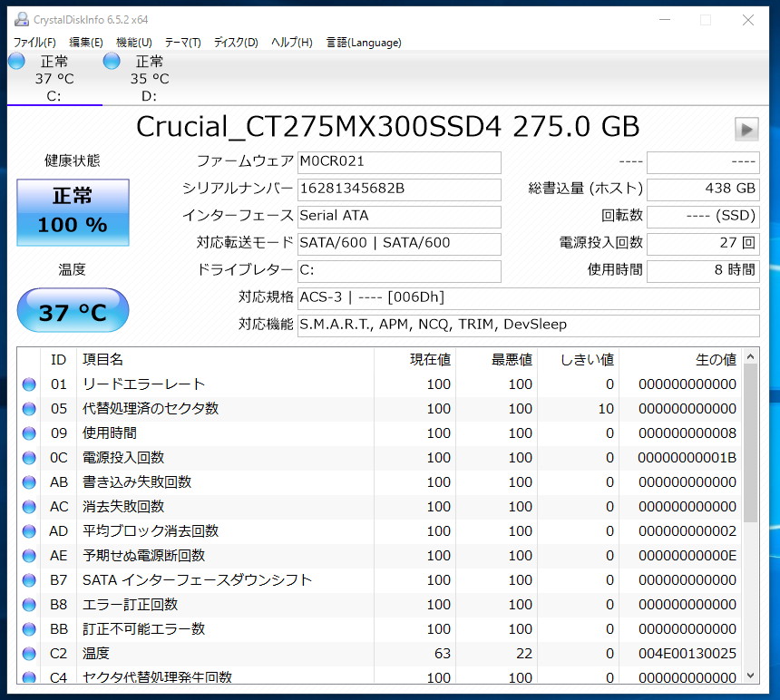This screenshot has width=780, height=700.
Task: Click the attribute list vertical scrollbar thumb
Action: pyautogui.click(x=751, y=443)
